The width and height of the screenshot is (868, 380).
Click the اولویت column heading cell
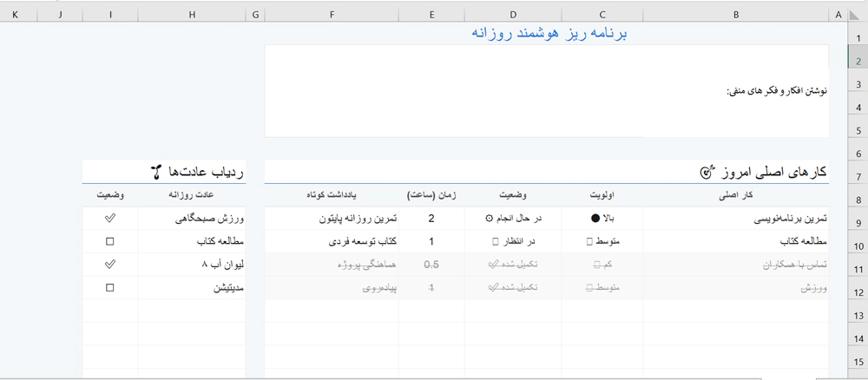click(602, 195)
